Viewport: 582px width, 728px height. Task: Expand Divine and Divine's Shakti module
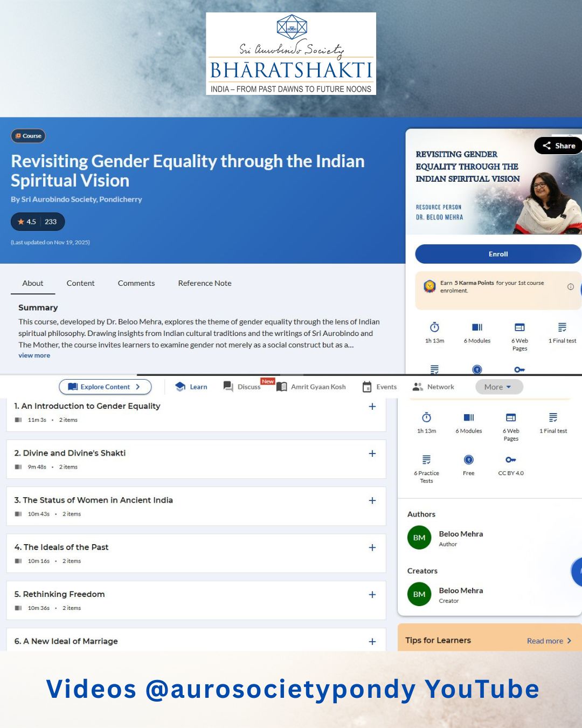pyautogui.click(x=372, y=454)
